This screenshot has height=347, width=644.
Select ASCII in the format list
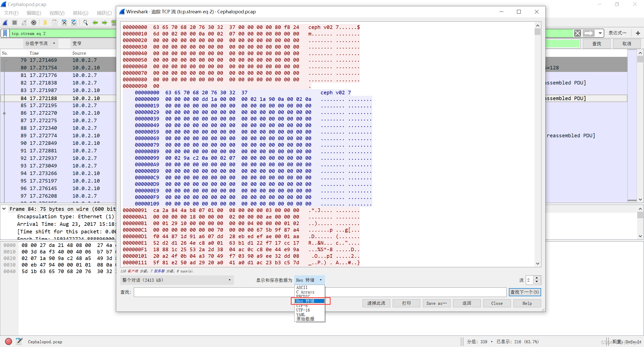[309, 287]
